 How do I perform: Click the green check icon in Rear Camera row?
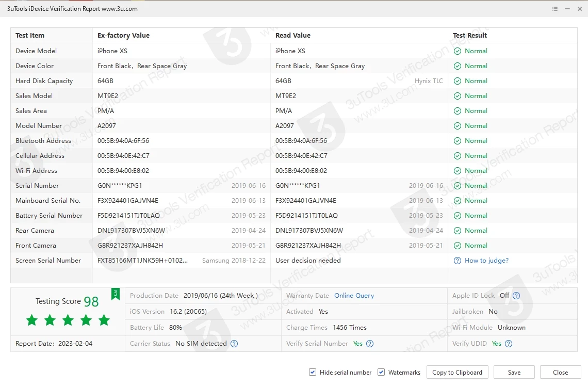click(458, 231)
